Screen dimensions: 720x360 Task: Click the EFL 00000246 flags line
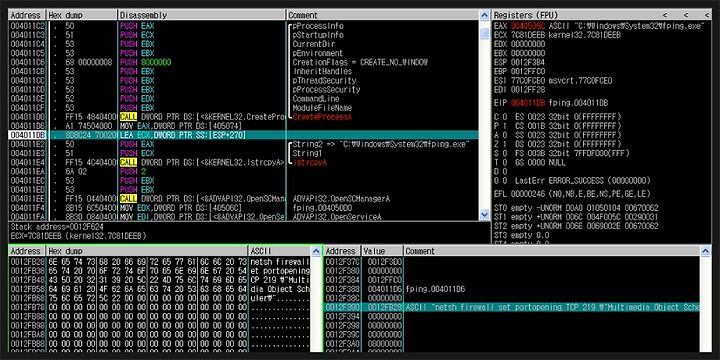pos(572,194)
